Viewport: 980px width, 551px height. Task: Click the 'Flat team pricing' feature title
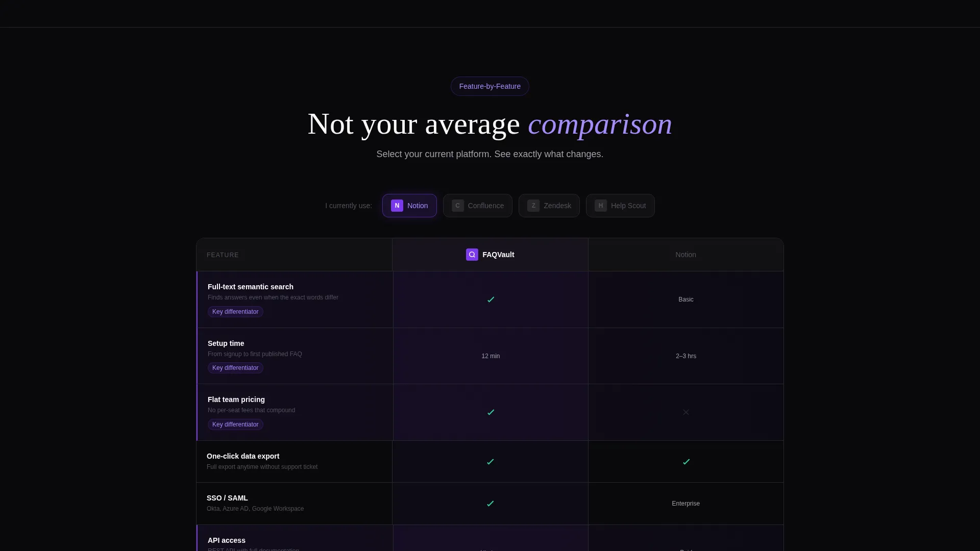[236, 399]
